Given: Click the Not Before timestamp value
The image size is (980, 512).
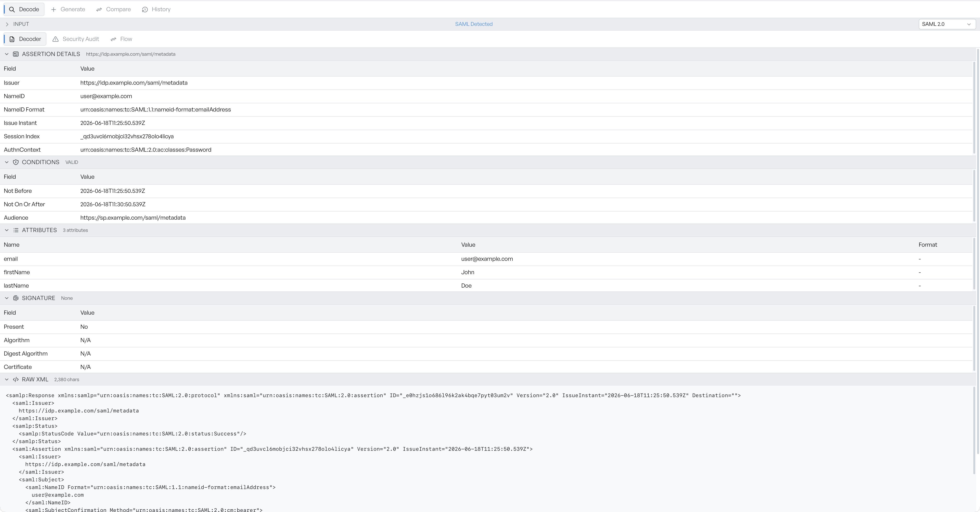Looking at the screenshot, I should click(113, 191).
